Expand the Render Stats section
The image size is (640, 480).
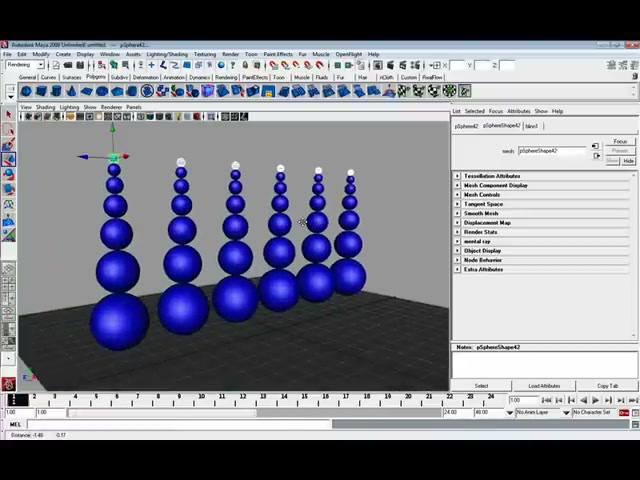click(457, 232)
